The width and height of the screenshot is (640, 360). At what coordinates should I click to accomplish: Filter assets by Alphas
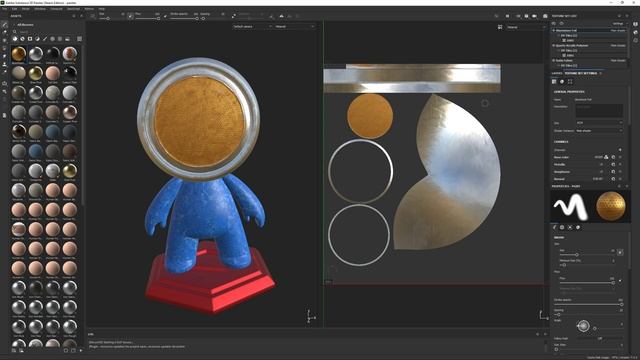coord(52,39)
